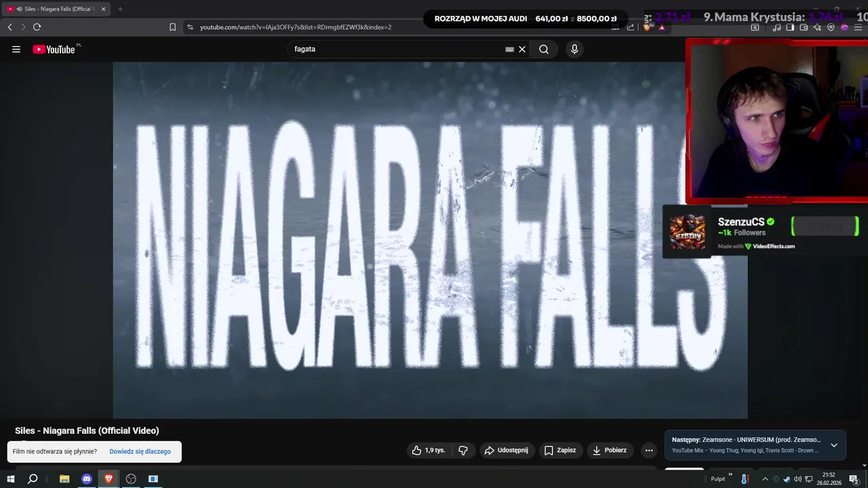Open a new browser tab
This screenshot has height=488, width=868.
120,9
